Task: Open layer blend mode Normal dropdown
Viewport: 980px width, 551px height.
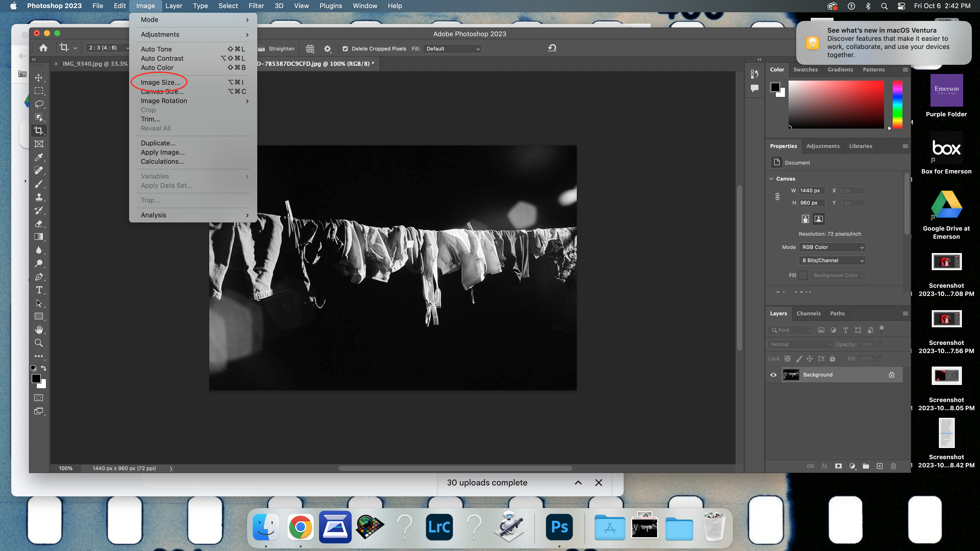Action: click(800, 345)
